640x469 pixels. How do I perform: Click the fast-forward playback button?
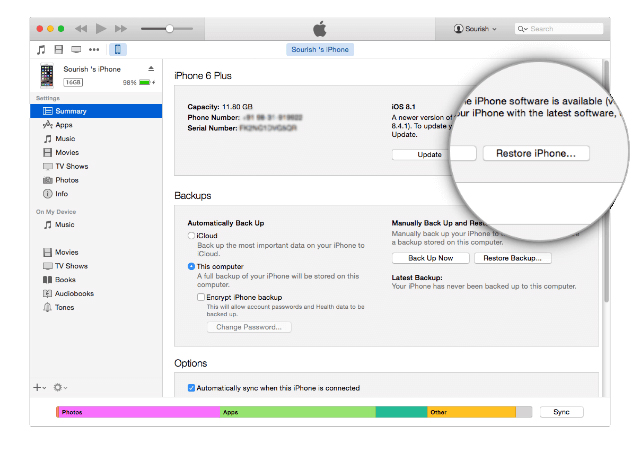tap(121, 29)
